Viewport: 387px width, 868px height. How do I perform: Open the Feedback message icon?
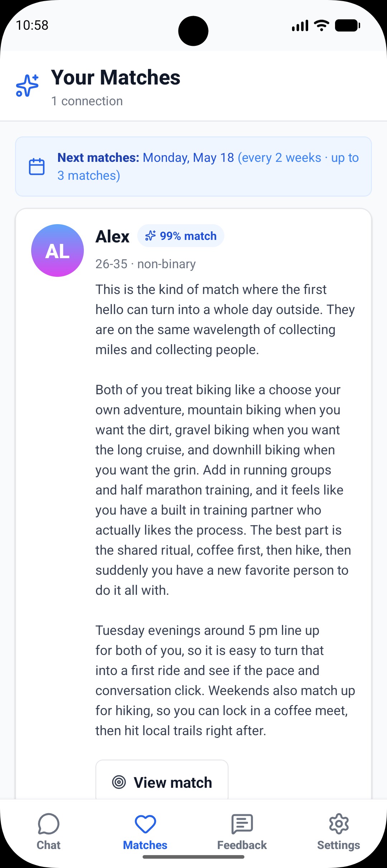tap(242, 824)
